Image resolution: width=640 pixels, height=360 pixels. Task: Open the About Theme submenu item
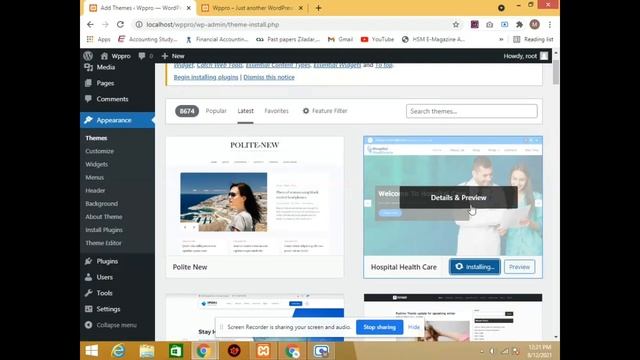click(x=104, y=217)
